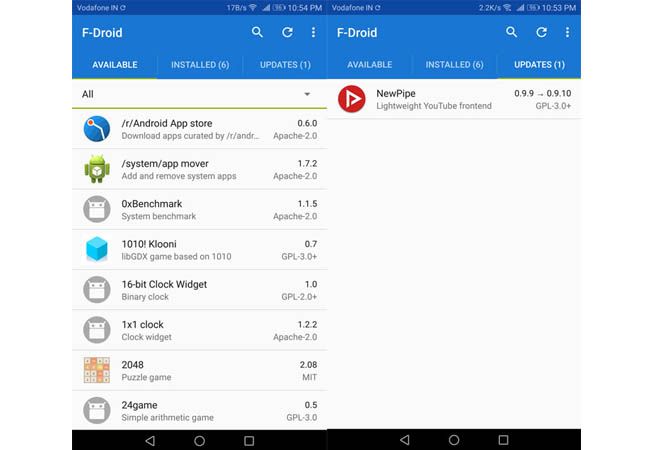Viewport: 650px width, 450px height.
Task: Open the 24game entry title
Action: (x=139, y=405)
